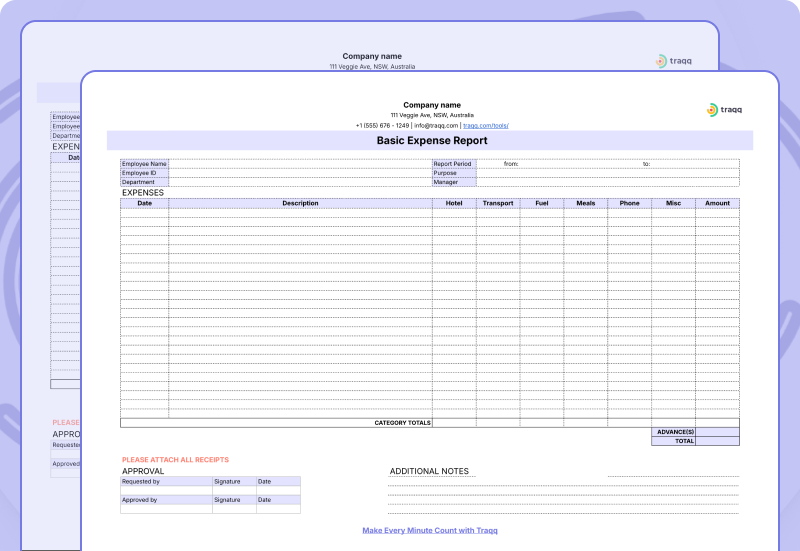Select the Meals column header
Image resolution: width=800 pixels, height=551 pixels.
click(x=586, y=203)
